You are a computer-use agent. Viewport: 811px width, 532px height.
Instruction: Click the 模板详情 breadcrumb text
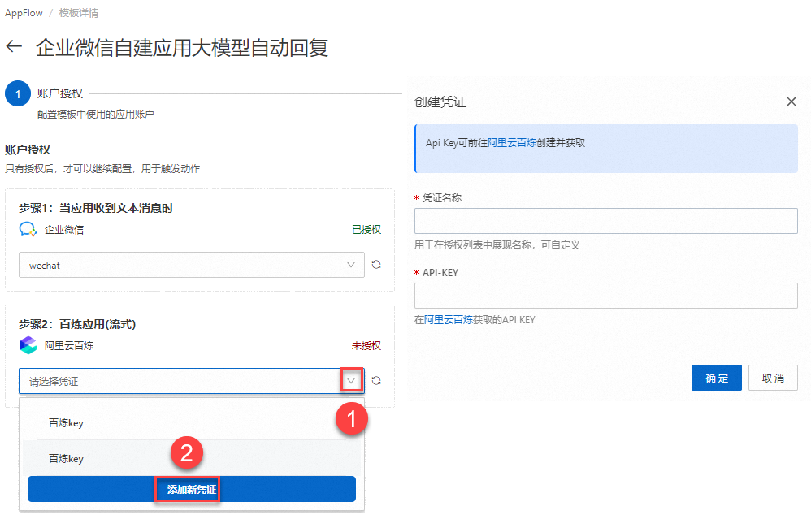tap(79, 13)
